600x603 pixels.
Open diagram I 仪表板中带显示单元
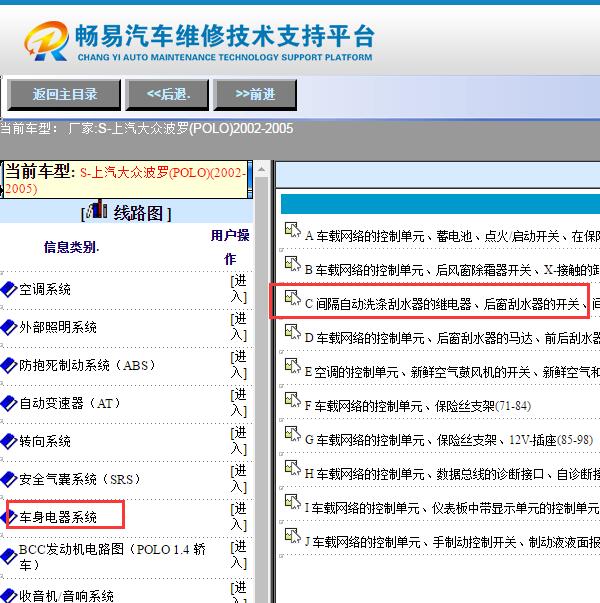click(x=452, y=508)
